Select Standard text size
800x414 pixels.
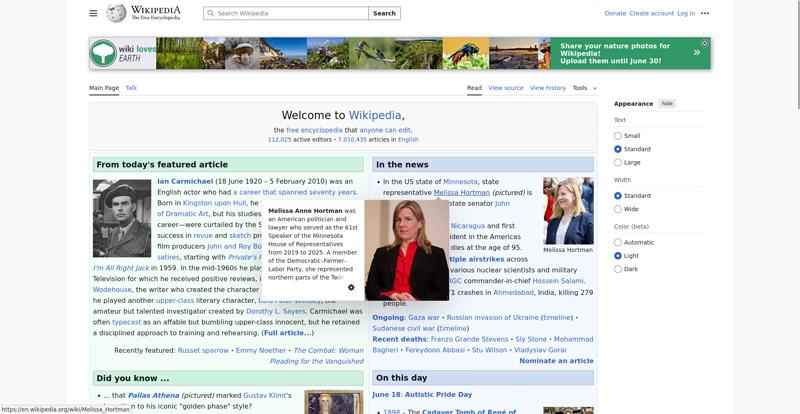618,149
